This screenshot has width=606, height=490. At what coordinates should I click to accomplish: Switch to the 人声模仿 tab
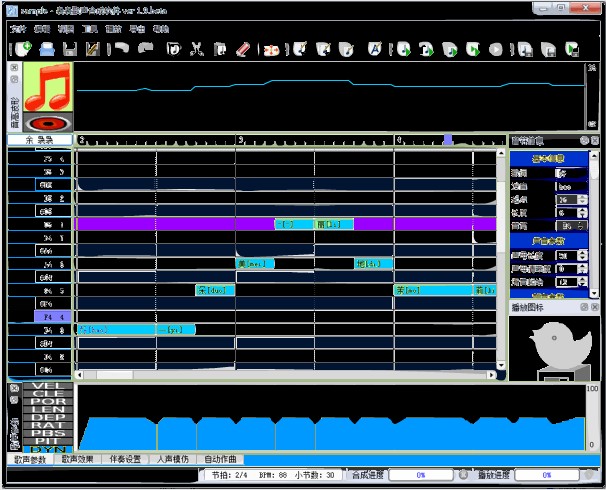(172, 459)
